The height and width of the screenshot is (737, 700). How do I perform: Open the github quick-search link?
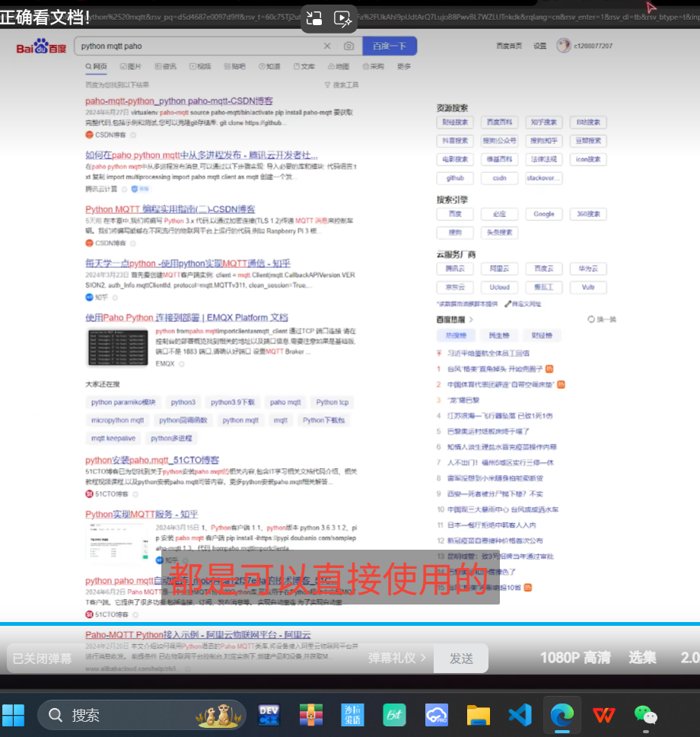click(x=455, y=178)
